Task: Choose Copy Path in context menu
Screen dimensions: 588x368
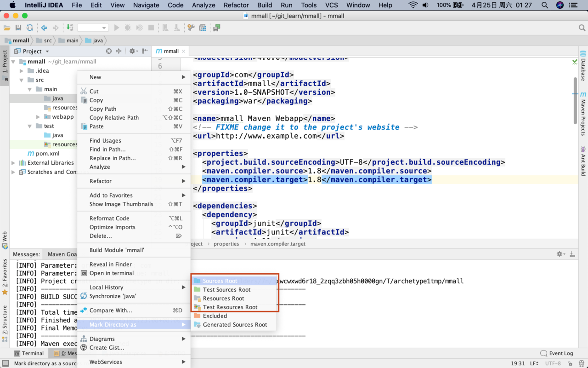Action: (134, 109)
